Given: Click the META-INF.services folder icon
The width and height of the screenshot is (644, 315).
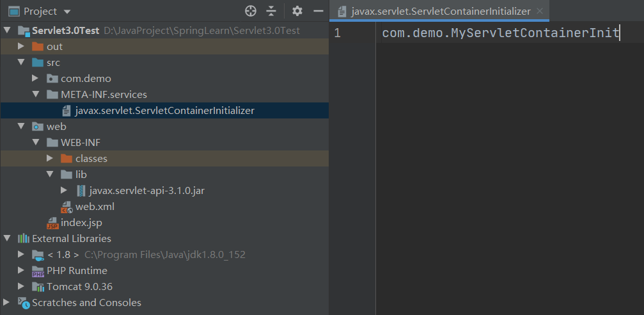Looking at the screenshot, I should (52, 95).
